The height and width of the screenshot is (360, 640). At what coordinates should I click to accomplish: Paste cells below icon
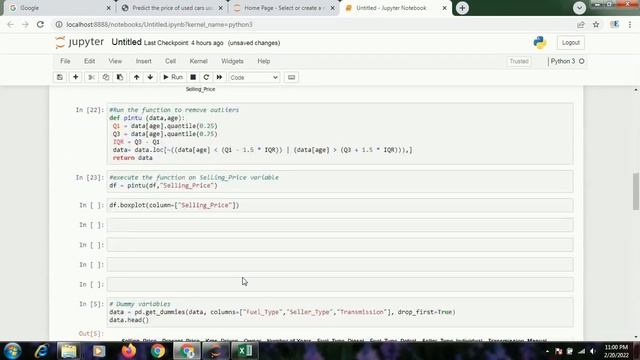(x=120, y=77)
